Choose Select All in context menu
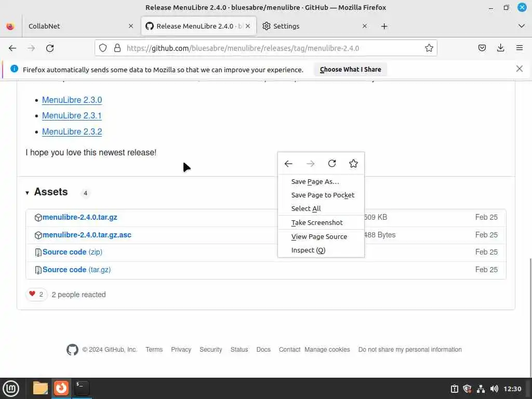 (321, 209)
